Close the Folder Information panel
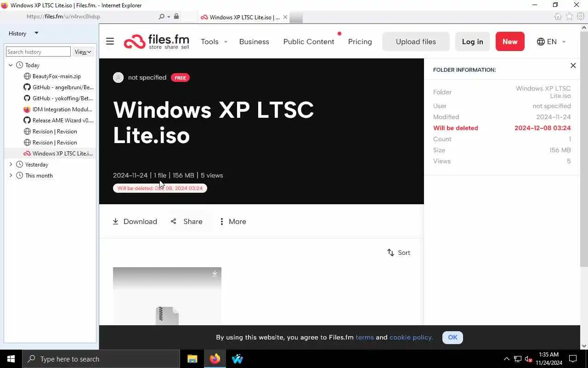588x368 pixels. 573,65
